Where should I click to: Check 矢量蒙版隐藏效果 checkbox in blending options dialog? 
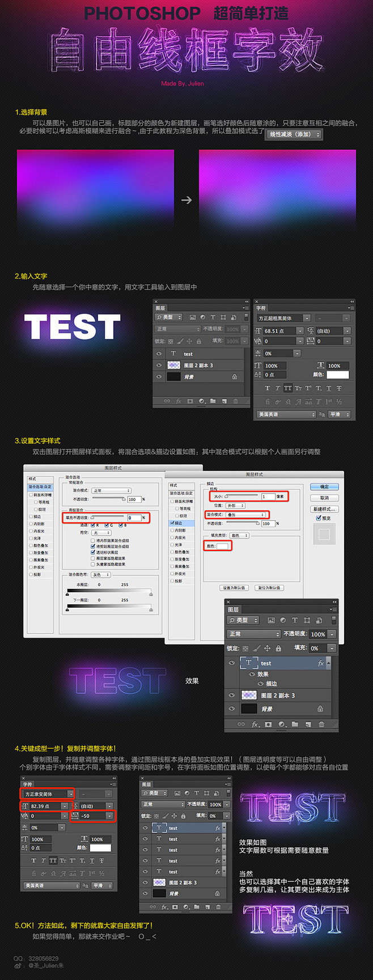(92, 564)
